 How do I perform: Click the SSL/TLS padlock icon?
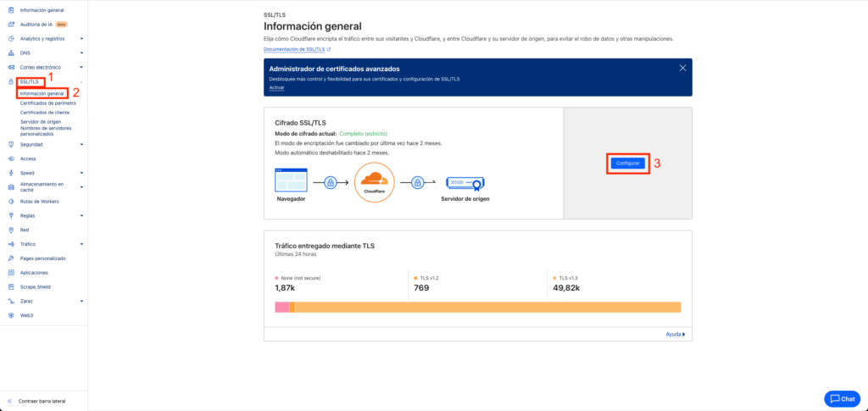click(11, 82)
